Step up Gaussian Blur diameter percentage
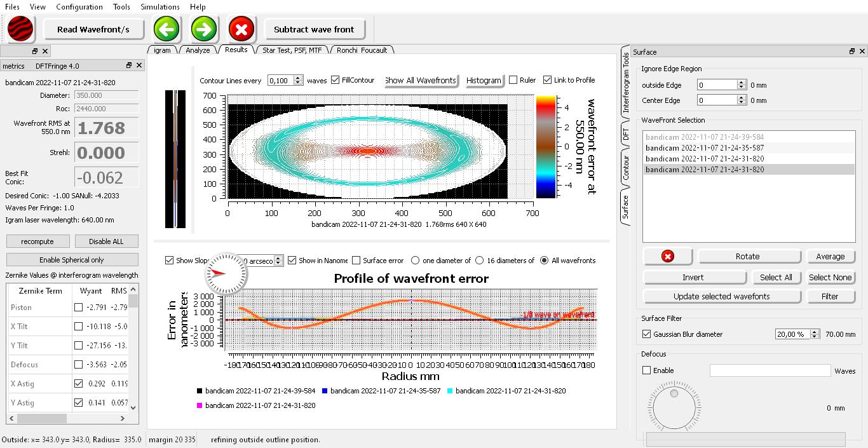868x448 pixels. (815, 332)
